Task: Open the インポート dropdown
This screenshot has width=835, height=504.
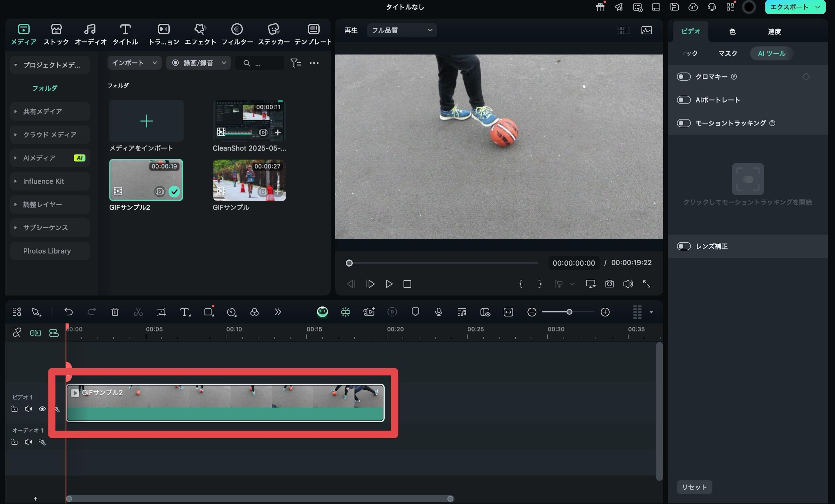Action: [x=134, y=63]
